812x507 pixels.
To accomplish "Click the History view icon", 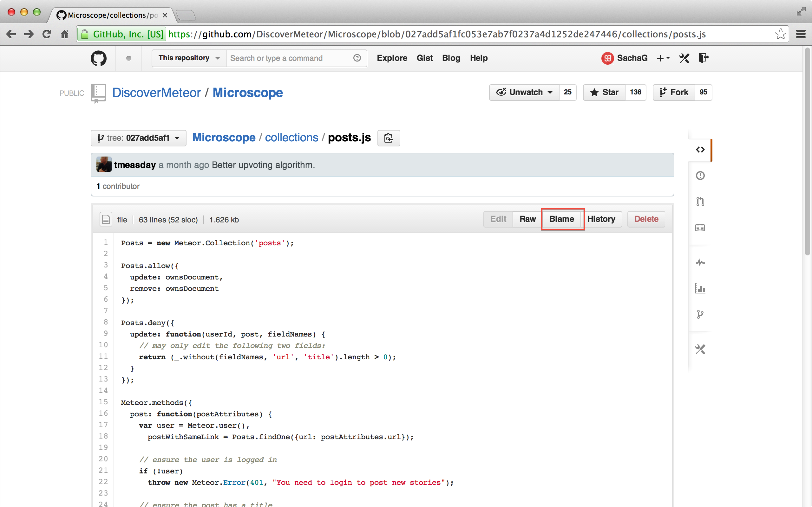I will pyautogui.click(x=602, y=218).
